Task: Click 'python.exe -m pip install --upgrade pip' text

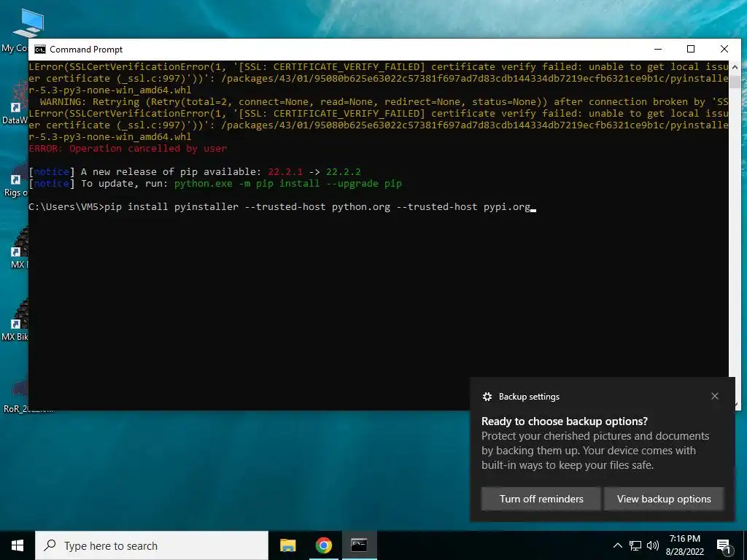Action: [x=287, y=183]
